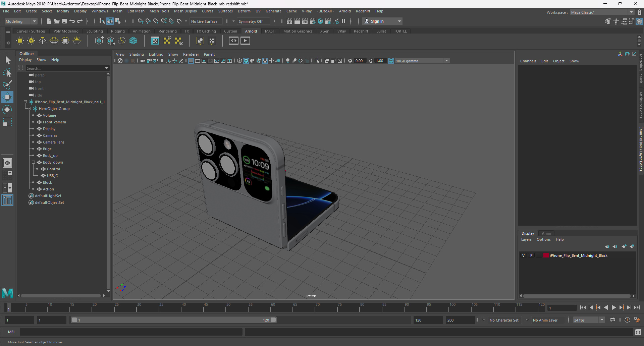Select the Front_camera node in Outliner

tap(54, 122)
